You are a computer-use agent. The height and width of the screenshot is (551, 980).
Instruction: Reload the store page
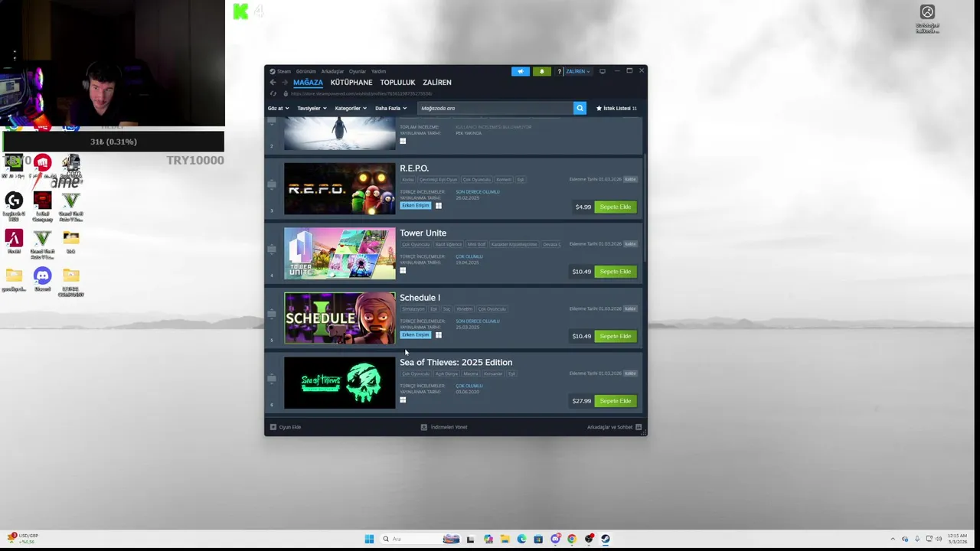coord(273,93)
